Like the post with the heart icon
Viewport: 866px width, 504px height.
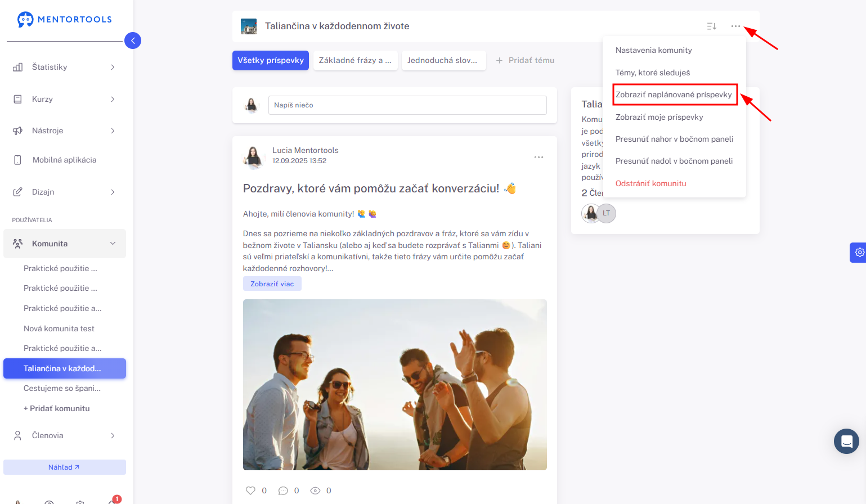click(x=250, y=490)
